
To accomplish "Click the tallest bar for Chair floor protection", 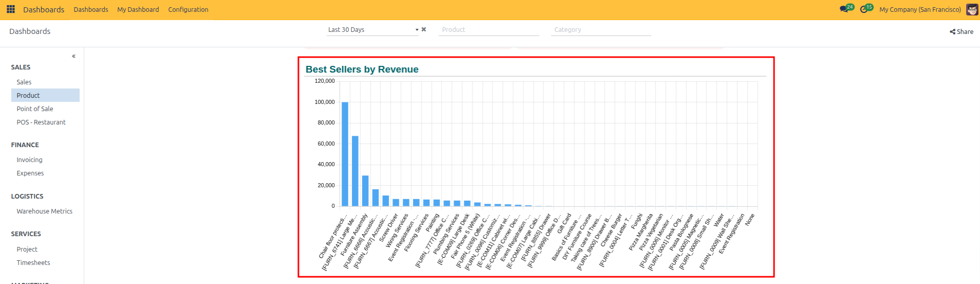I will point(345,154).
